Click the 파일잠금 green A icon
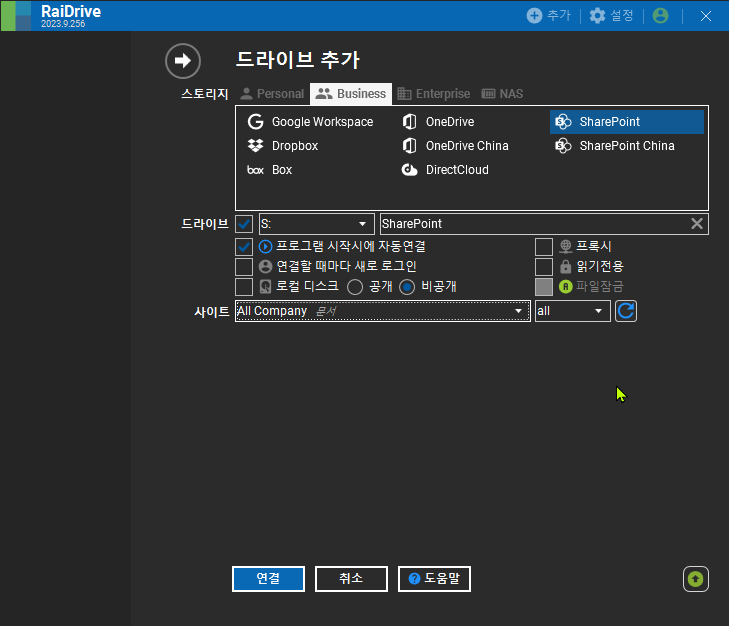 (565, 286)
